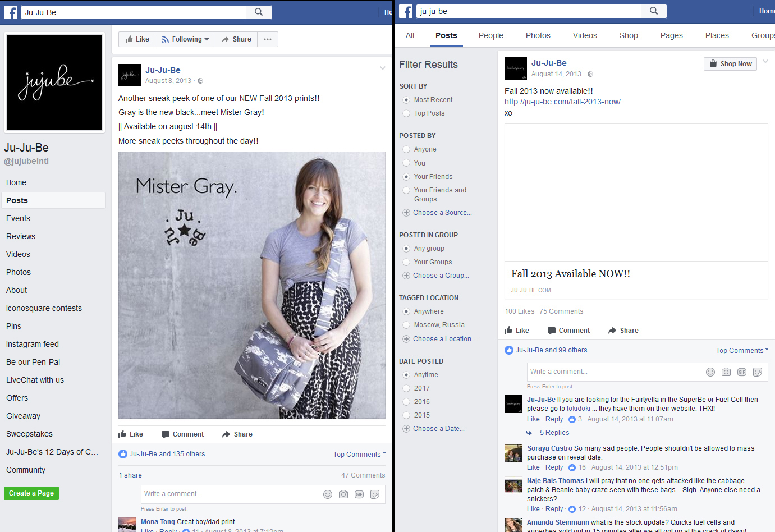Open the '1 share' link
Image resolution: width=775 pixels, height=532 pixels.
[130, 475]
